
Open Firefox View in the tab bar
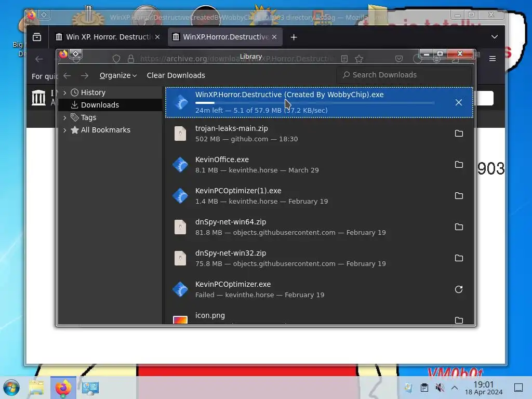click(37, 37)
